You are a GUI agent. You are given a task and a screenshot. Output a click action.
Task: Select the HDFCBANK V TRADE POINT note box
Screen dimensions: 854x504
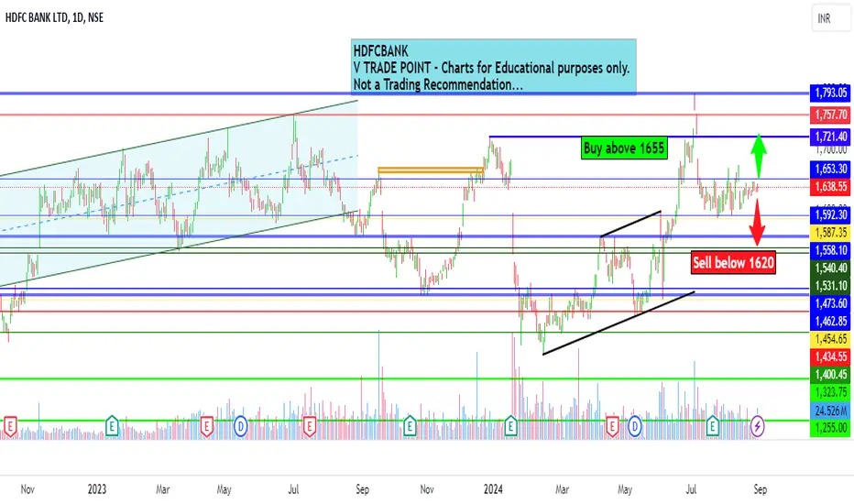click(x=494, y=67)
